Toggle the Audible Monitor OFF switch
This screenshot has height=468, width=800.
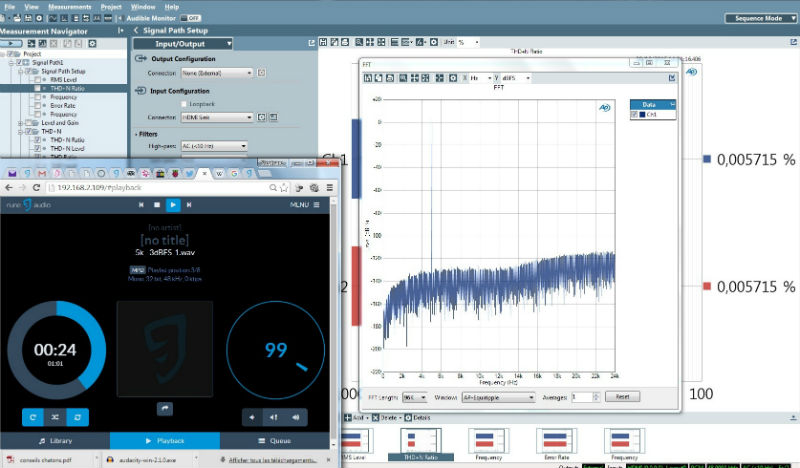pyautogui.click(x=191, y=18)
